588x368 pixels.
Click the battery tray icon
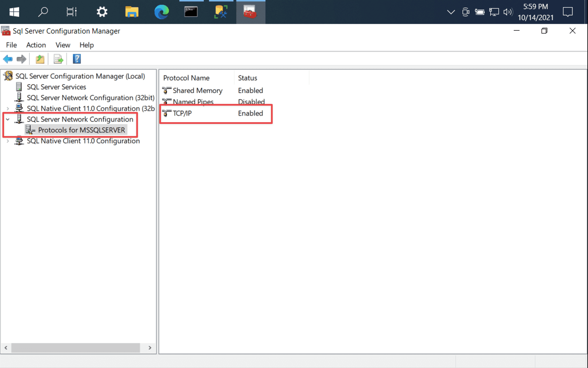[479, 12]
